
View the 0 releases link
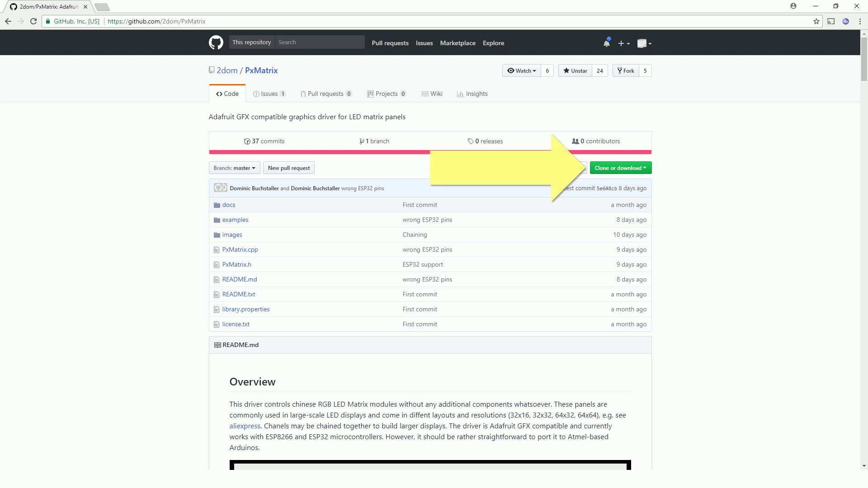485,141
